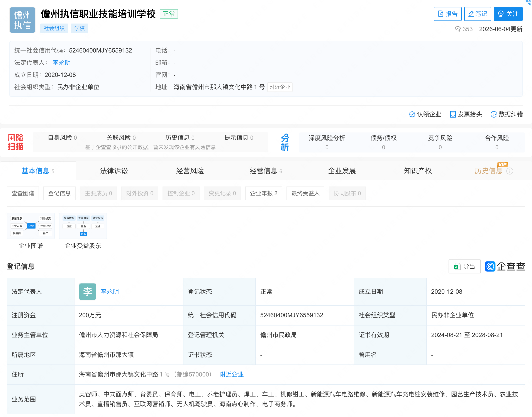The image size is (532, 417).
Task: Open 关联风险 0 item
Action: click(121, 138)
